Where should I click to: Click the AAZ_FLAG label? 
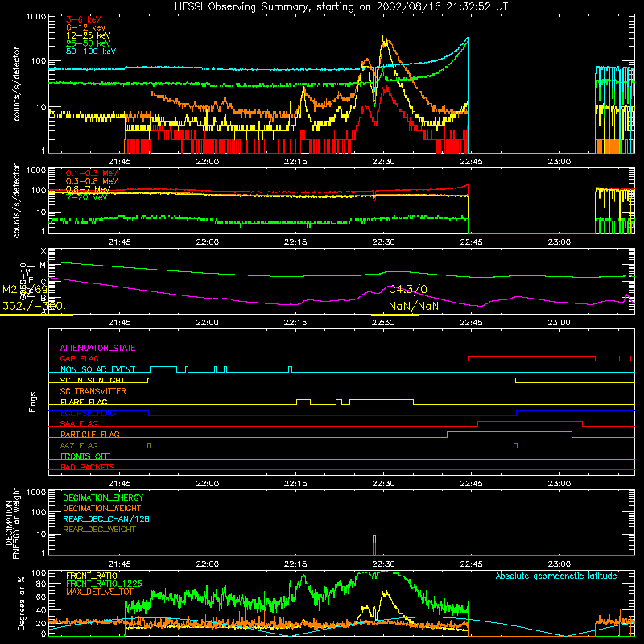(x=79, y=446)
